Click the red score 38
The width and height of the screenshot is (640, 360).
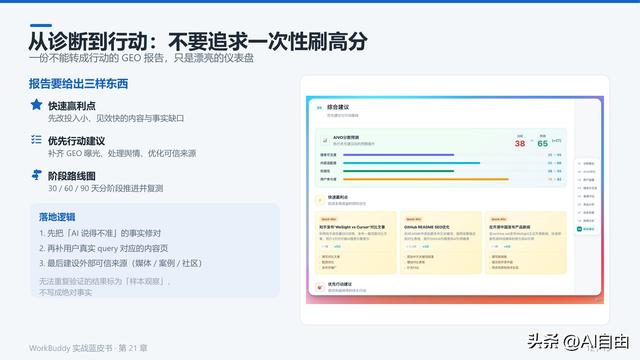pos(520,143)
